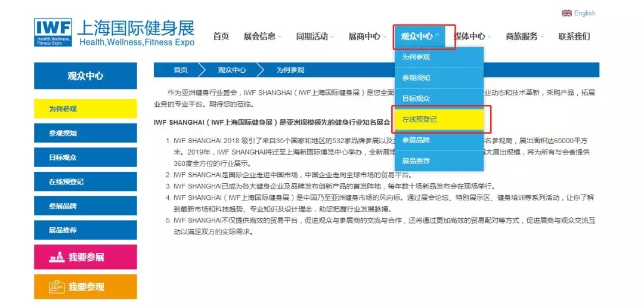Open 为何参观 in left sidebar
The image size is (644, 306).
85,109
